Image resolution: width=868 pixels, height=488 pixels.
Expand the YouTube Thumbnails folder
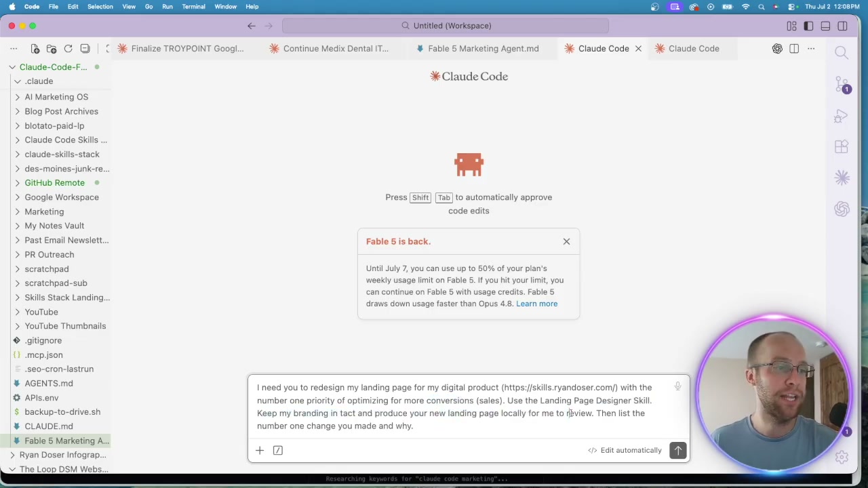pos(56,326)
